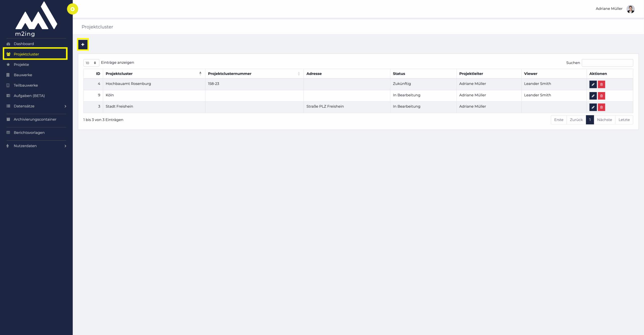This screenshot has height=335, width=644.
Task: Delete the Köln project cluster
Action: pos(601,96)
